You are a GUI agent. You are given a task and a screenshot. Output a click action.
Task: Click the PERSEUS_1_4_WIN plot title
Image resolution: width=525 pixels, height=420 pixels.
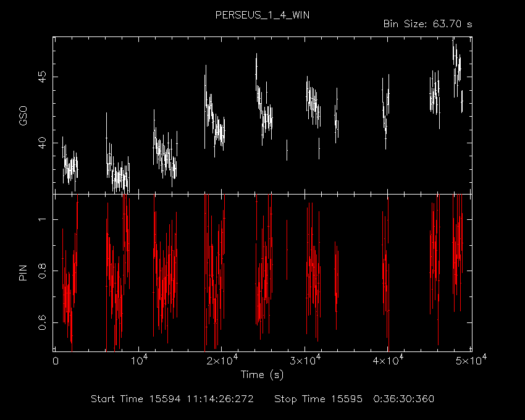pos(262,15)
